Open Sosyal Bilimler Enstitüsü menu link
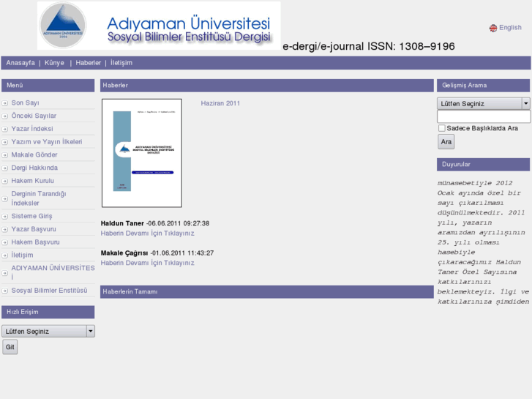 (x=49, y=291)
